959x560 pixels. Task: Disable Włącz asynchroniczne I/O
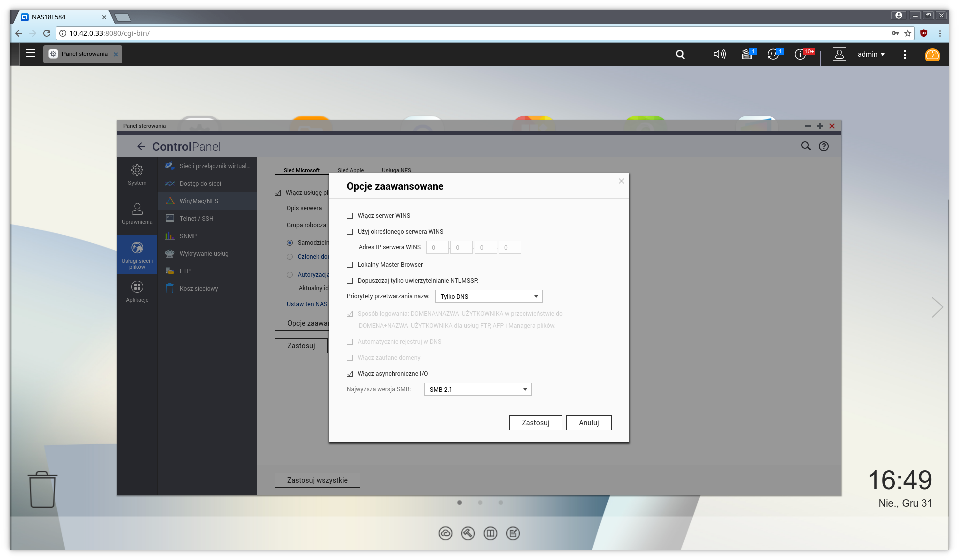click(x=350, y=373)
